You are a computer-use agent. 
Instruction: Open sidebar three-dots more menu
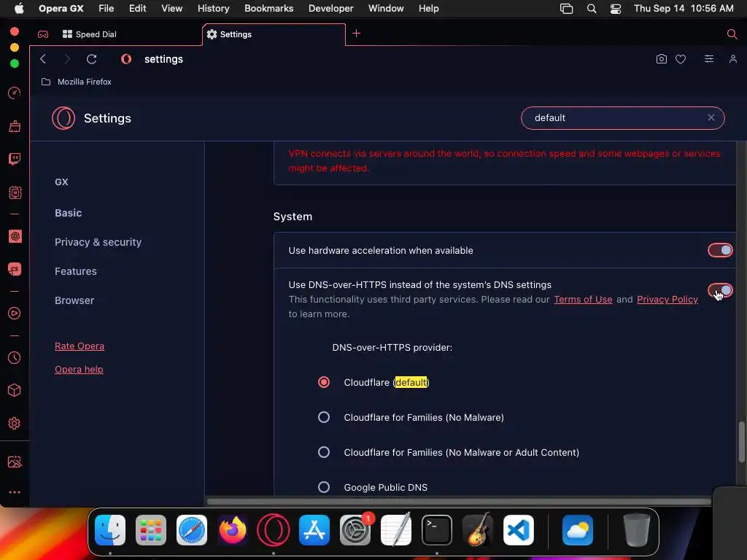pyautogui.click(x=15, y=492)
